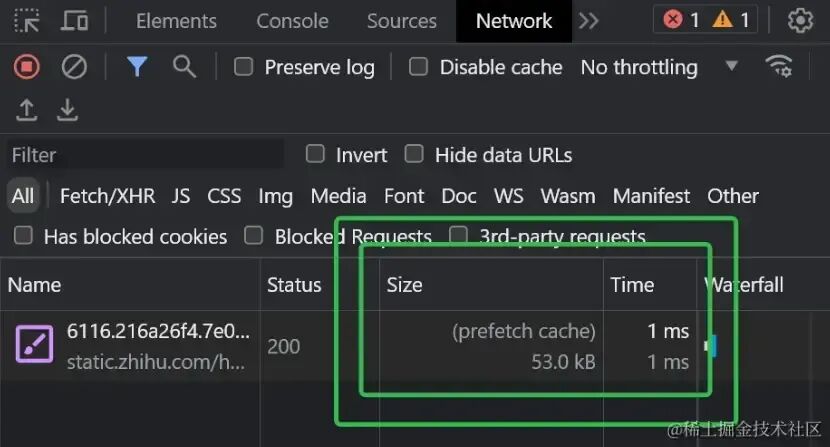Clear the network log
This screenshot has height=447, width=830.
pyautogui.click(x=74, y=67)
